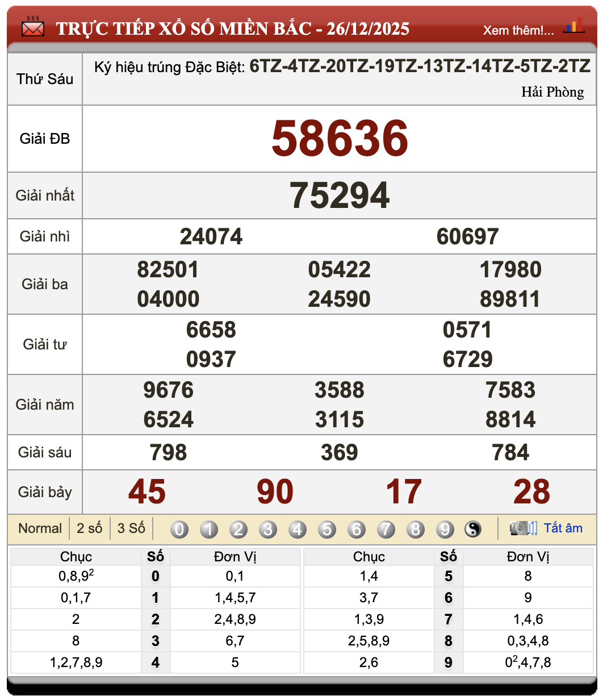
Task: Click the speaker icon beside Tắt âm
Action: click(523, 528)
